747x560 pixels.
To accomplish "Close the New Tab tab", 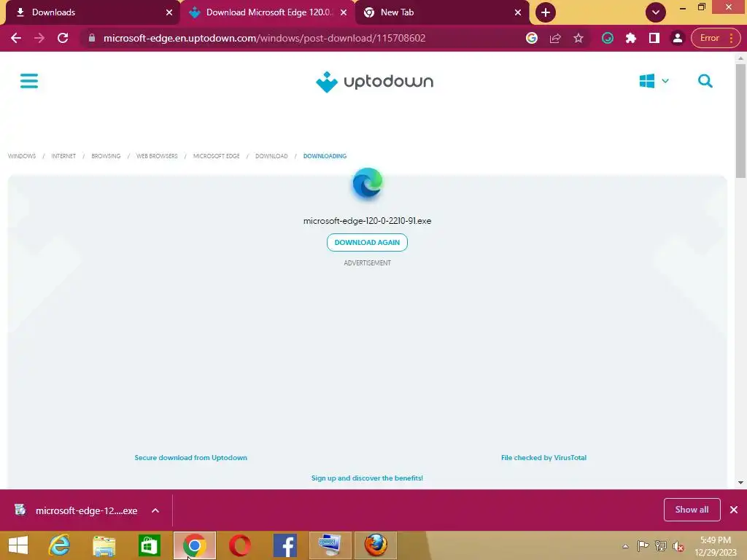I will coord(518,12).
